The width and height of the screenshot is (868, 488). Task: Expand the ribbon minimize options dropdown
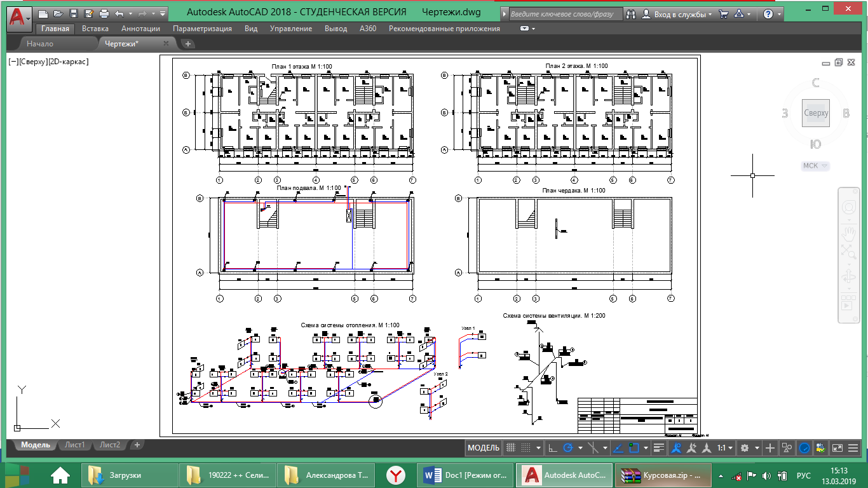533,29
